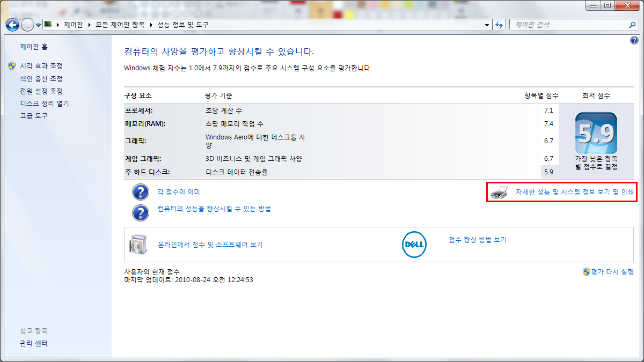Open 색인 옵션 조정 link

click(41, 79)
